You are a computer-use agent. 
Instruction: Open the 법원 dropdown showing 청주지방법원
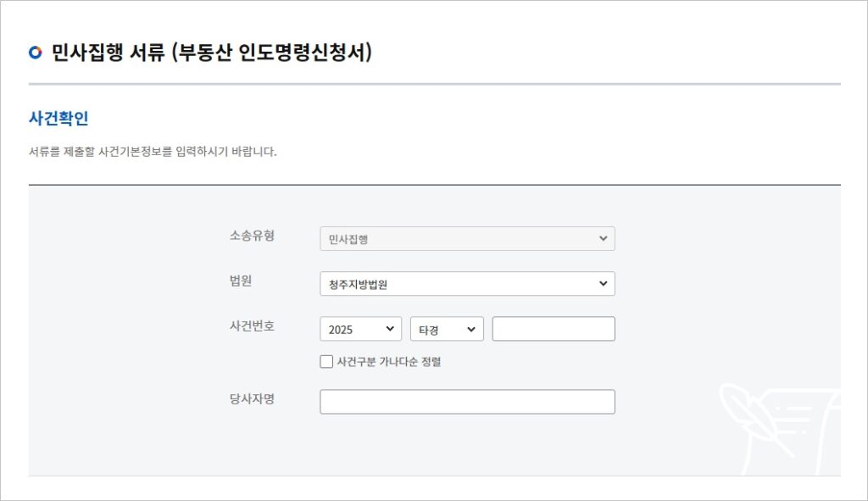coord(467,283)
